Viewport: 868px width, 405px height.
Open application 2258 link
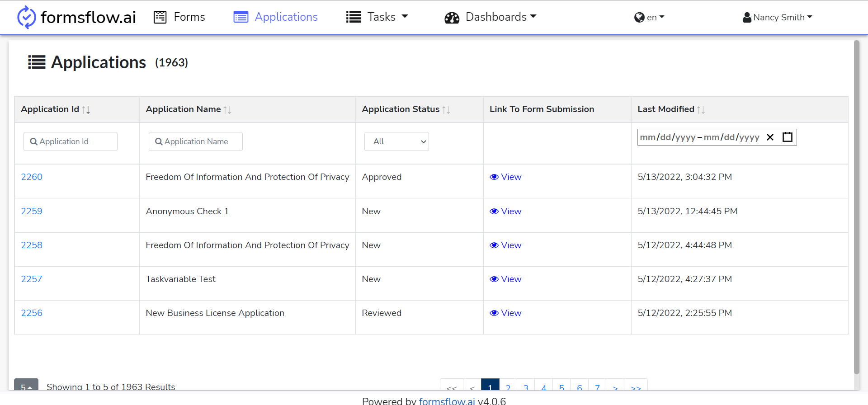32,245
